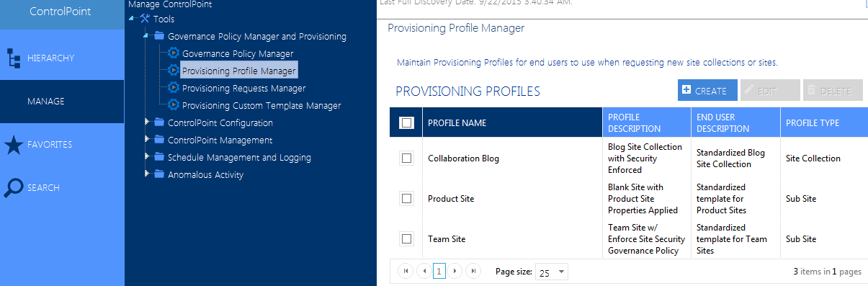Check the Collaboration Blog row checkbox
The image size is (868, 286).
(x=406, y=158)
